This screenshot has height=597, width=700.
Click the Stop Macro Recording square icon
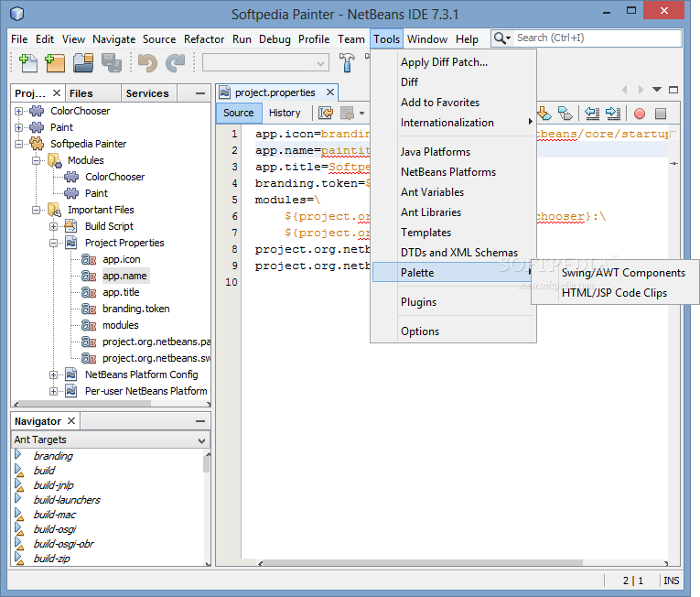point(661,114)
